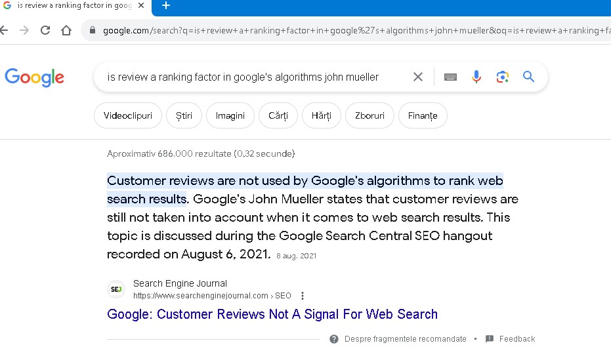This screenshot has height=364, width=611.
Task: Switch to Imagini results
Action: (x=230, y=115)
